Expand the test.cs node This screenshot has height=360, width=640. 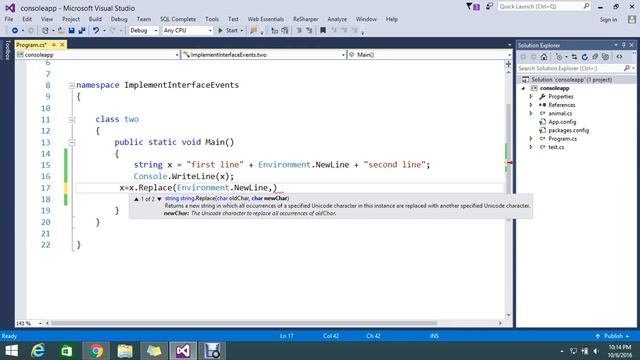pyautogui.click(x=531, y=147)
